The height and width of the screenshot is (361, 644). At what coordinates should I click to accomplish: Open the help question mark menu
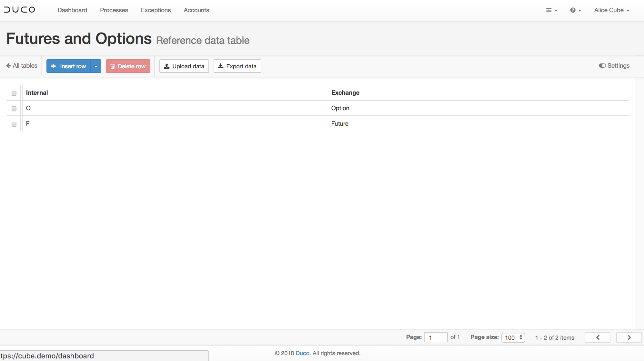click(x=575, y=10)
